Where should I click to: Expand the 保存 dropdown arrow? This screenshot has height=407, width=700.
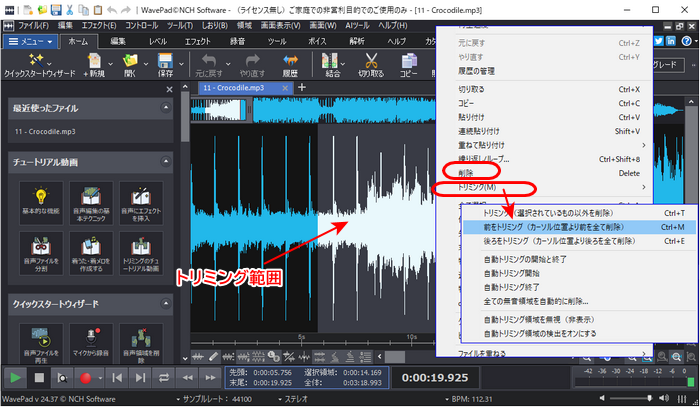point(181,64)
